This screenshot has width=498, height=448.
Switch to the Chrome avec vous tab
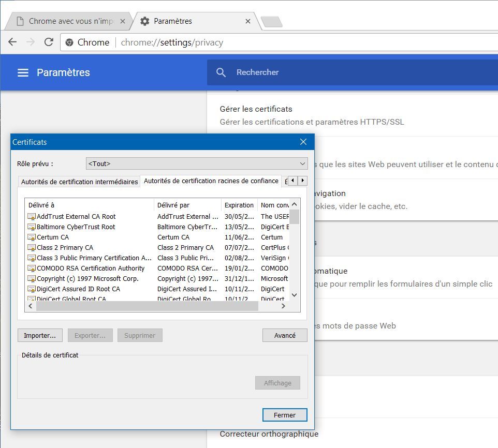(x=70, y=21)
